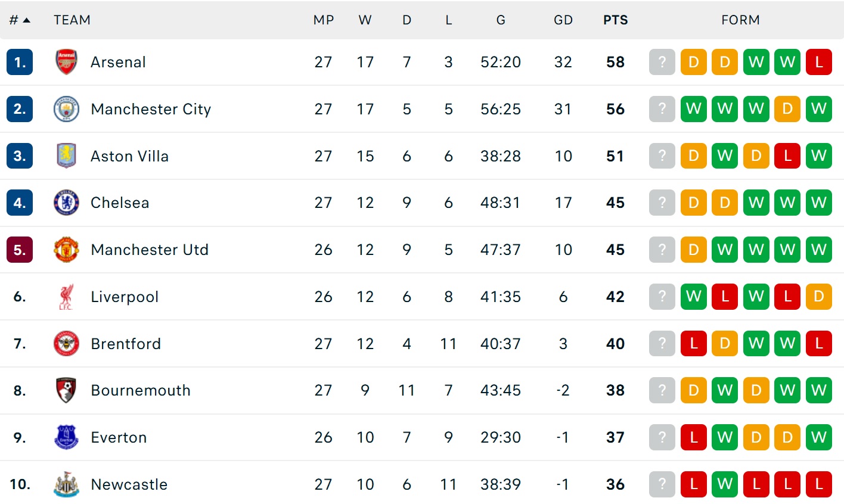This screenshot has width=844, height=504.
Task: Click Manchester Utd's rank 5 maroon badge
Action: pos(20,250)
